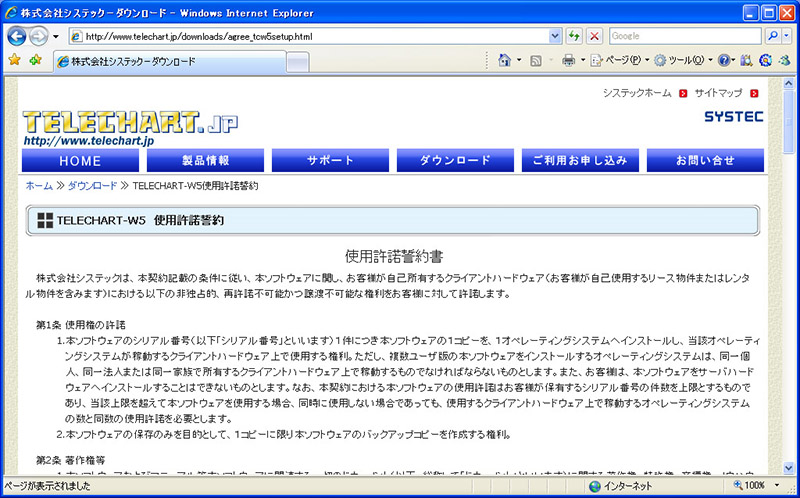Go forward with the Forward arrow button
This screenshot has width=800, height=498.
click(x=38, y=36)
